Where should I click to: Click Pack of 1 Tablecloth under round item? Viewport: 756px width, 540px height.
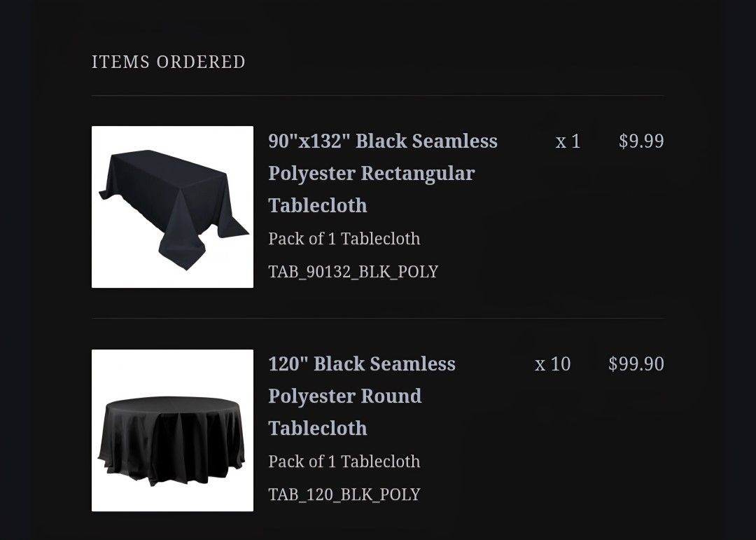point(344,461)
